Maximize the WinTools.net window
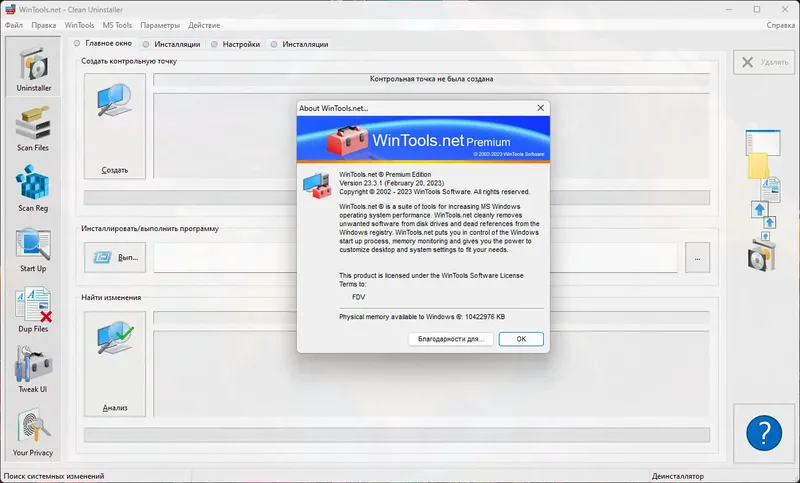The image size is (800, 483). (x=757, y=9)
